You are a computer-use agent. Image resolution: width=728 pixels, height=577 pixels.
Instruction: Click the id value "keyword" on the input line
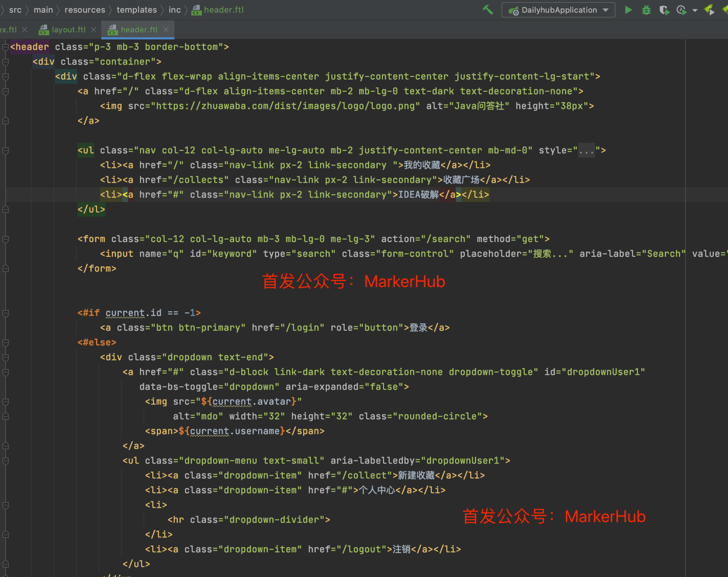[x=232, y=254]
